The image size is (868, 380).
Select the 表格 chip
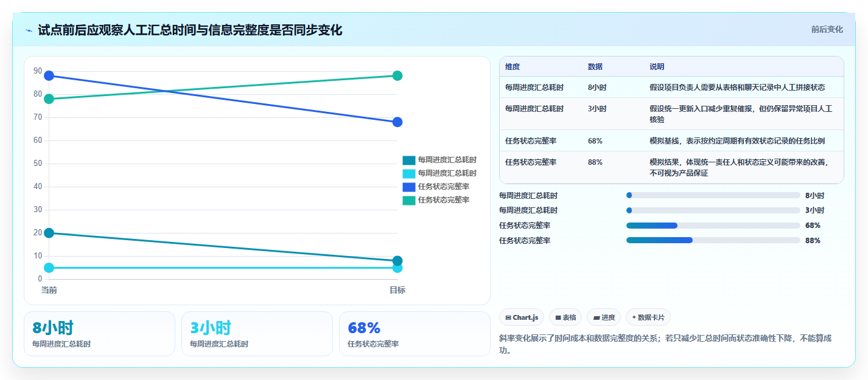click(x=565, y=317)
